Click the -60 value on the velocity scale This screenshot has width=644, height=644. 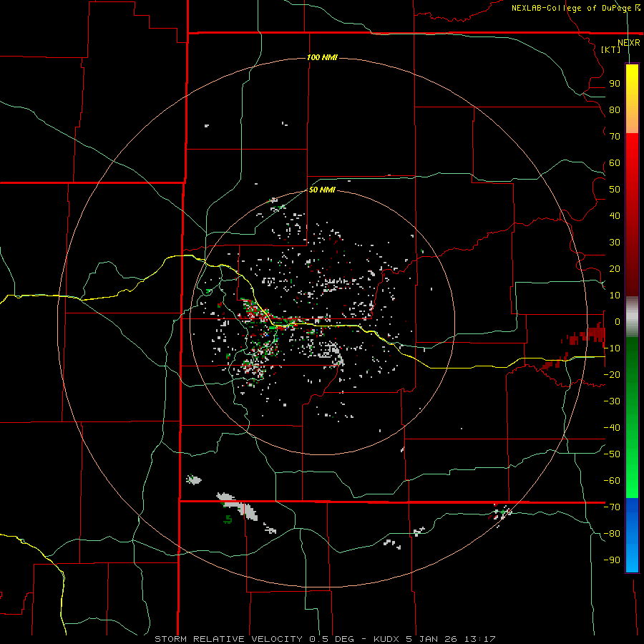612,481
